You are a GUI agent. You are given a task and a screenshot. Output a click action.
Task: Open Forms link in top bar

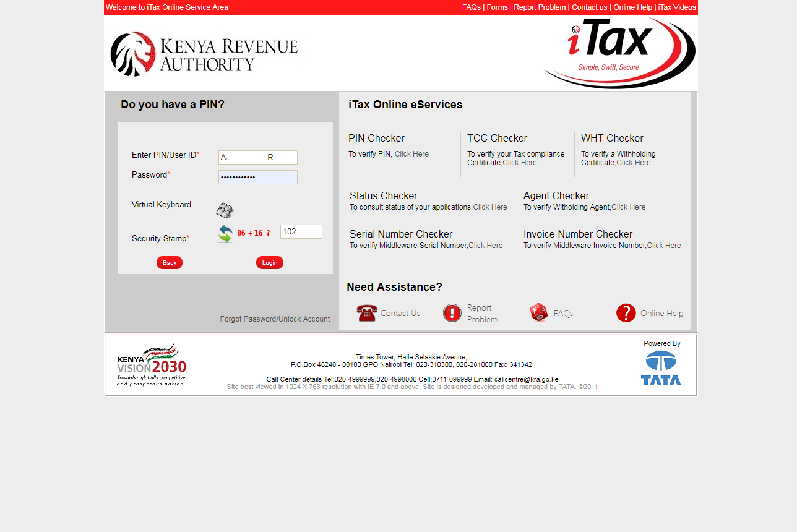(498, 7)
